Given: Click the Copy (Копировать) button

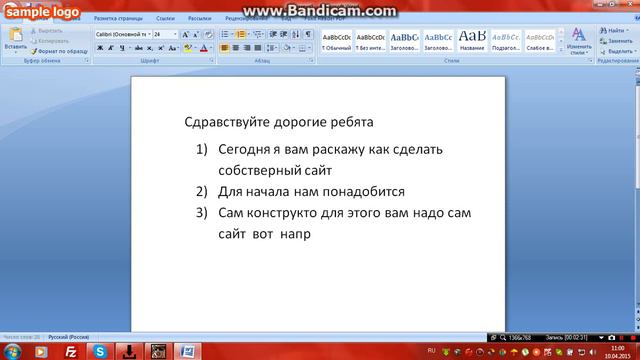Looking at the screenshot, I should tap(49, 41).
